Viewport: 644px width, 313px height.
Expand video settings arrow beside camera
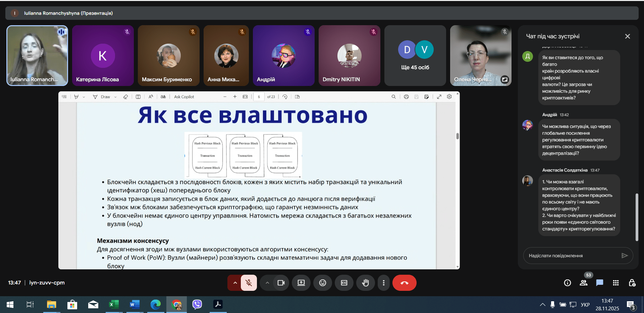[267, 283]
